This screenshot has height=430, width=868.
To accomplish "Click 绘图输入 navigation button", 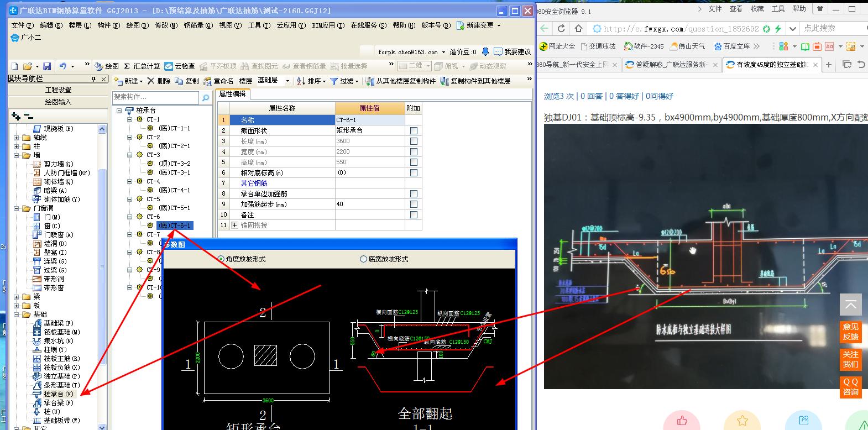I will pos(58,102).
